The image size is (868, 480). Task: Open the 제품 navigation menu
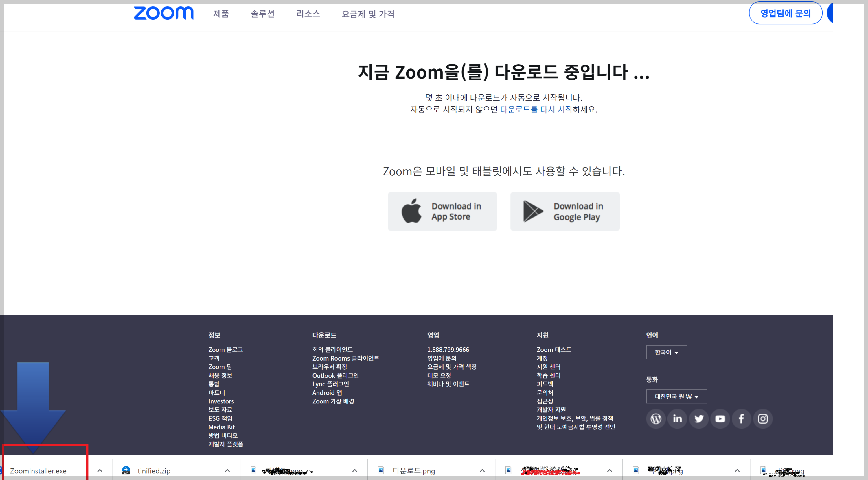tap(221, 14)
